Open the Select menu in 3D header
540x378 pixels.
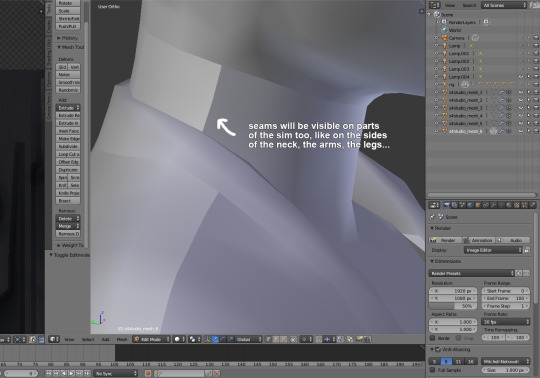(88, 339)
